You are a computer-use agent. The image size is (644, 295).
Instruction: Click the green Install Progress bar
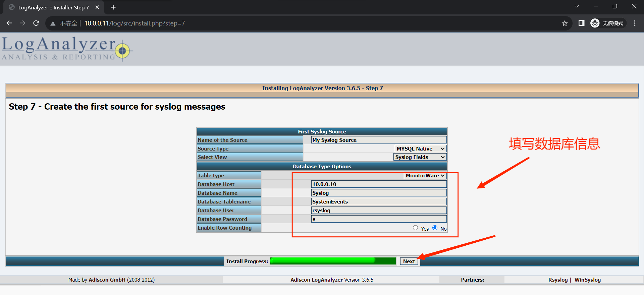pyautogui.click(x=333, y=261)
